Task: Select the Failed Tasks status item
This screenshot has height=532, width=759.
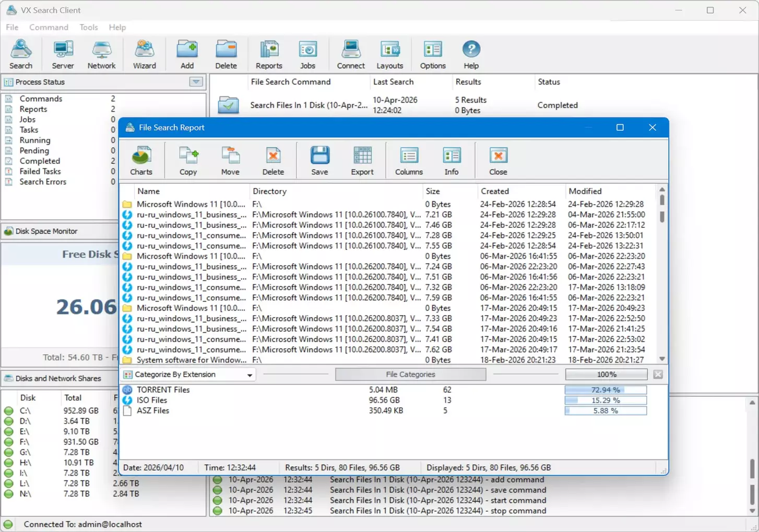Action: [x=40, y=172]
